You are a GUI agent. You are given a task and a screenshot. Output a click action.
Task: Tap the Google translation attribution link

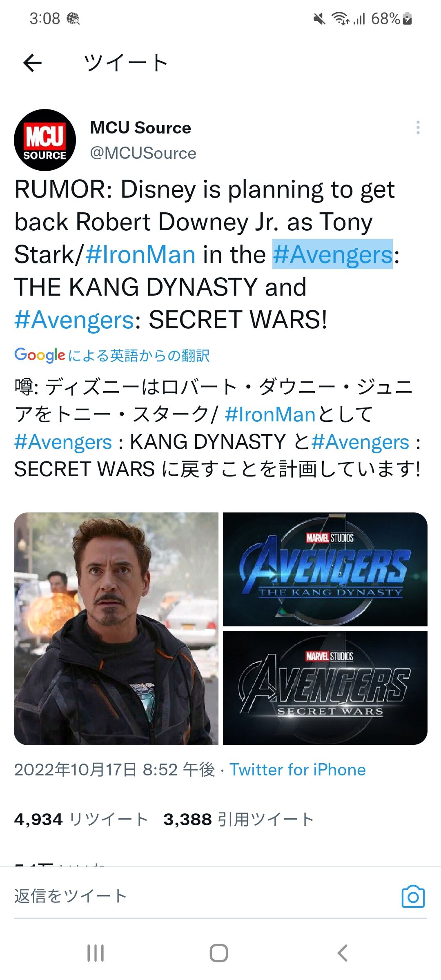click(112, 355)
